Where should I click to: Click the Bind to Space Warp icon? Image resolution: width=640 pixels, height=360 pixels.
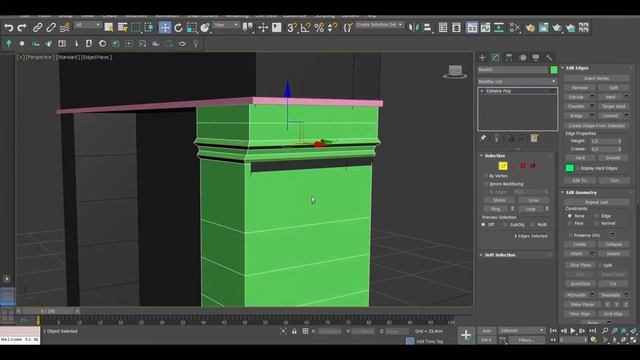tap(64, 28)
